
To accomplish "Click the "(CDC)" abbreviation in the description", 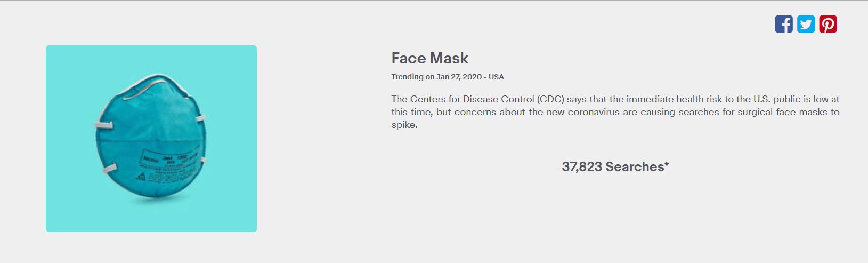I will [x=550, y=99].
